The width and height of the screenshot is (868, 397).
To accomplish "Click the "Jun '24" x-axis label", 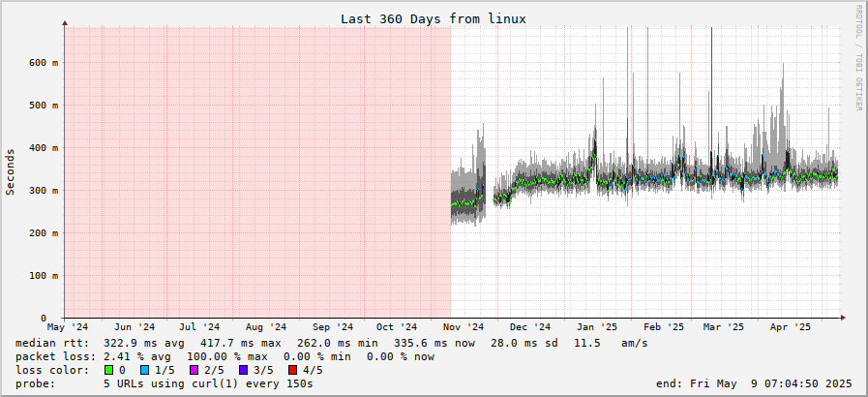I will [135, 327].
